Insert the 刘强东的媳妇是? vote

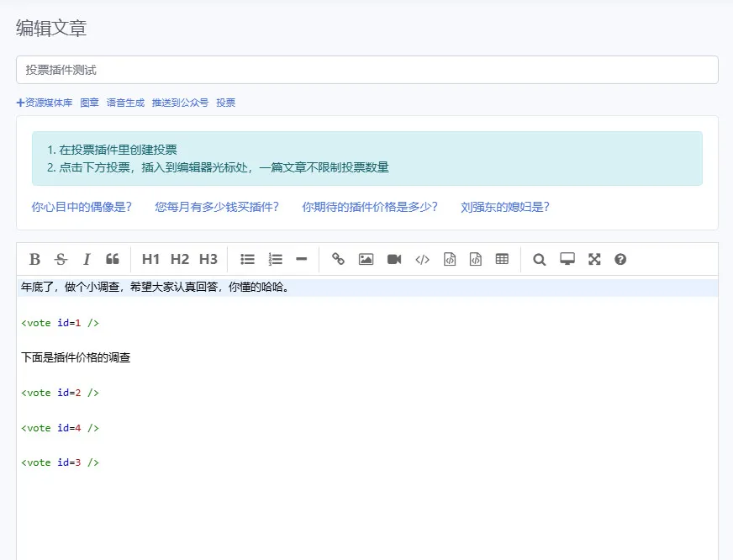[505, 207]
